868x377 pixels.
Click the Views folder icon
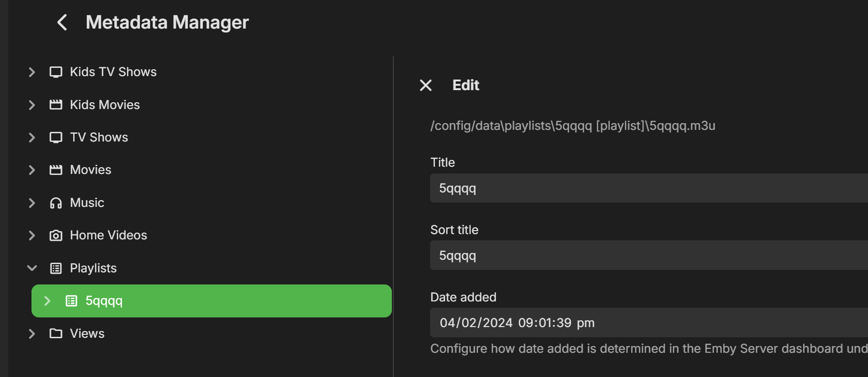tap(56, 333)
